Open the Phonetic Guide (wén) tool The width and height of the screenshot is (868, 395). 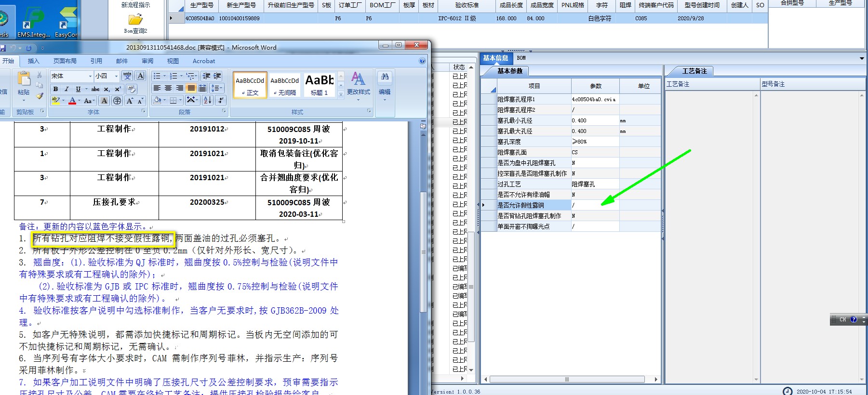tap(127, 76)
